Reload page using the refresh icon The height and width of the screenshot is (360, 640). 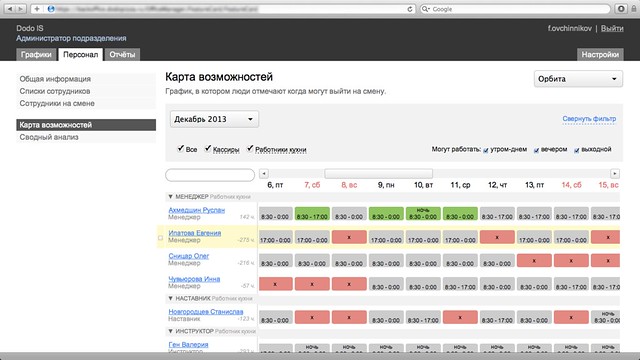click(x=410, y=9)
